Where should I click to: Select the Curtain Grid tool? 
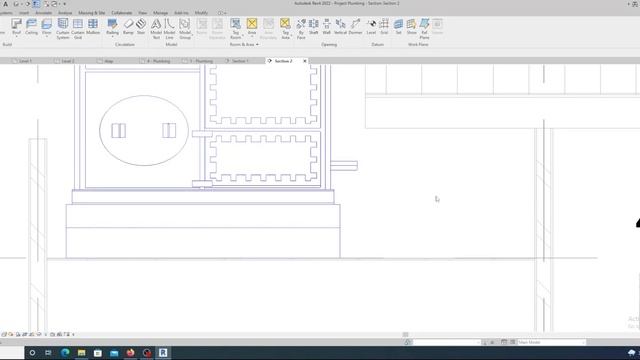pyautogui.click(x=78, y=29)
